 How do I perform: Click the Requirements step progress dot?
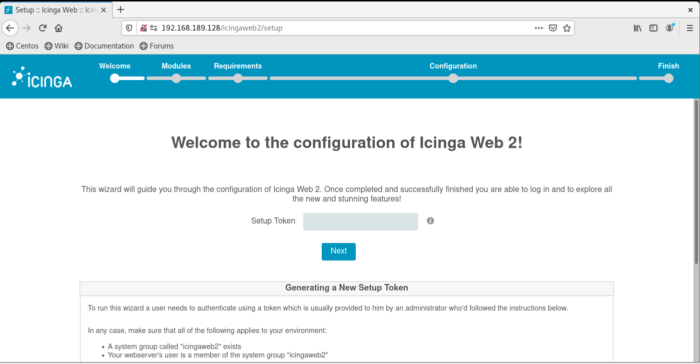(238, 79)
